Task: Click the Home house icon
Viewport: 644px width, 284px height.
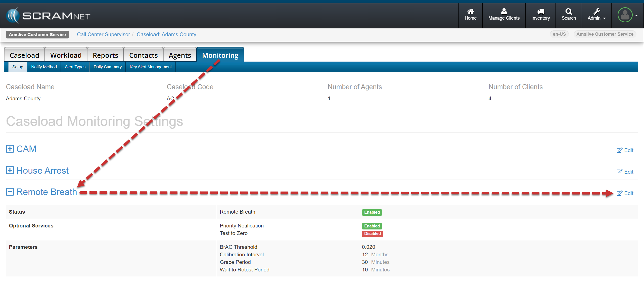Action: 470,12
